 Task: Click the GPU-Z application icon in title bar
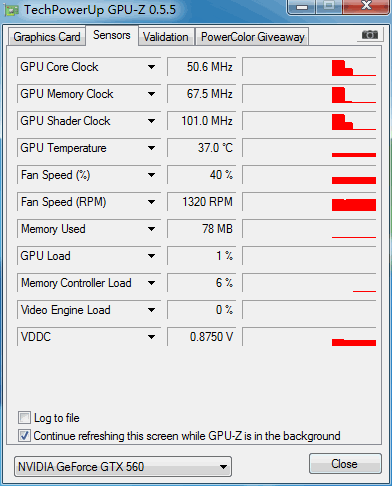[11, 10]
